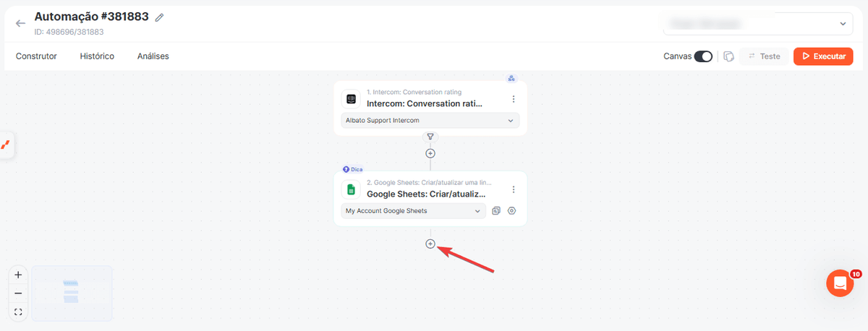Open Intercom step three-dot menu
This screenshot has width=868, height=331.
[x=514, y=99]
